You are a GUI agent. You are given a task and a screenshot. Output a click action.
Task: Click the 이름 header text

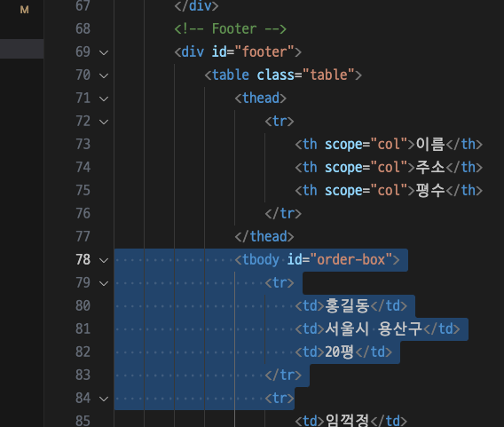430,144
